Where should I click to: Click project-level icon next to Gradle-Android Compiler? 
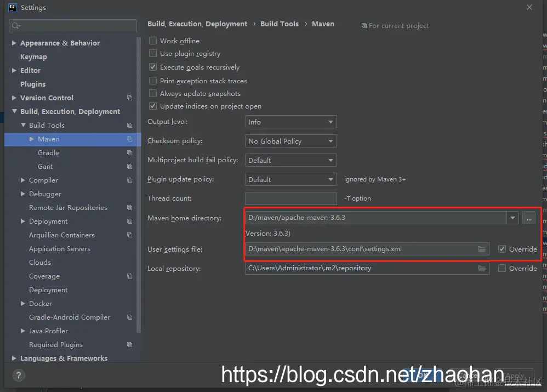[x=129, y=317]
